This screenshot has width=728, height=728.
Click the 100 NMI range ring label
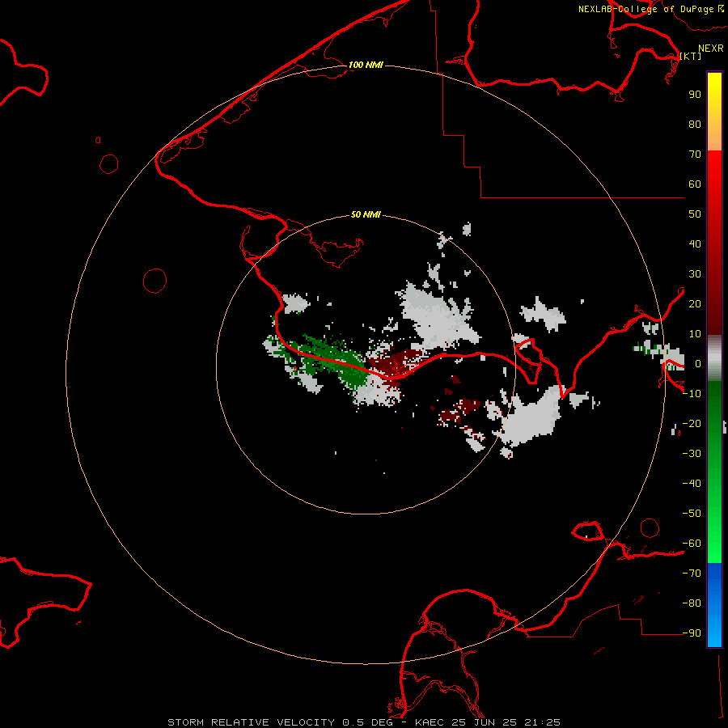[366, 65]
